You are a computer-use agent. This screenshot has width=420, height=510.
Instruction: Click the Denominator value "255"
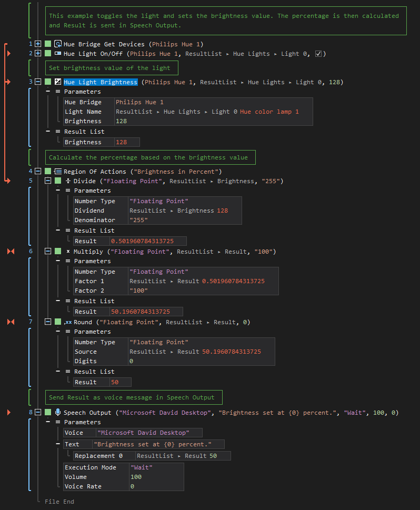click(138, 220)
